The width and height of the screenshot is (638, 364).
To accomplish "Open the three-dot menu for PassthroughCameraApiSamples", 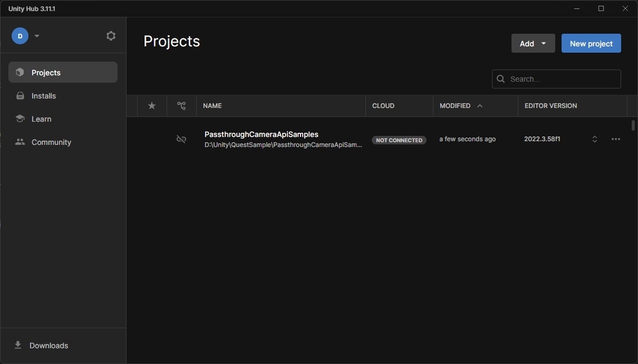I will click(616, 139).
